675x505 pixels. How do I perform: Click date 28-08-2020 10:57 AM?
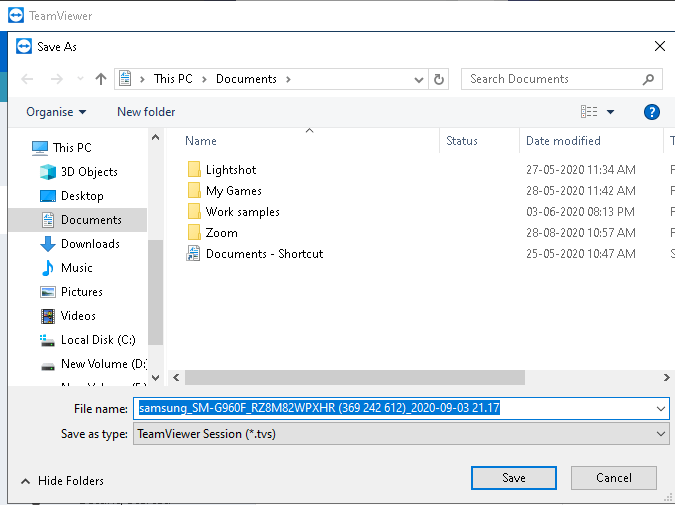pyautogui.click(x=580, y=233)
